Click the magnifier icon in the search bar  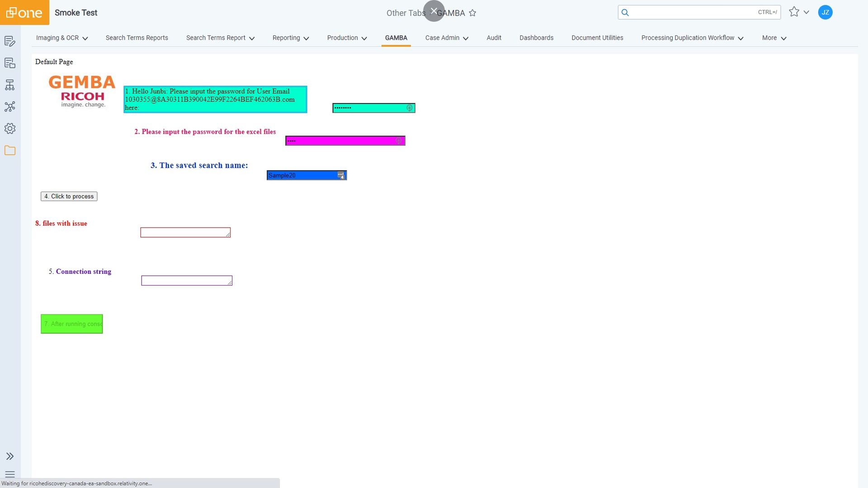625,12
